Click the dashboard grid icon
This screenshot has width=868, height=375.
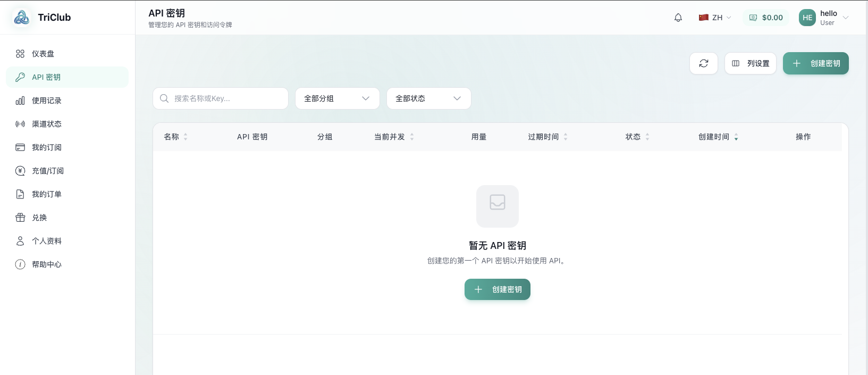click(20, 54)
